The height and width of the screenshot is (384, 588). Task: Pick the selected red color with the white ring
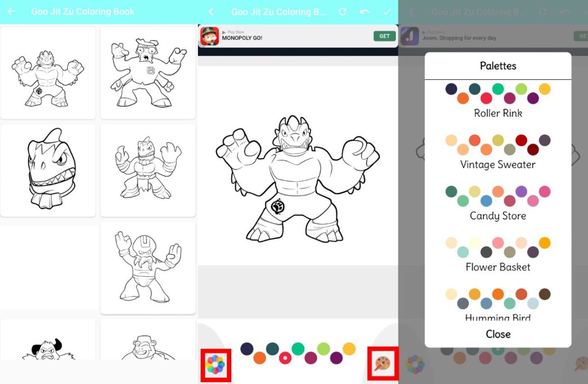tap(285, 358)
